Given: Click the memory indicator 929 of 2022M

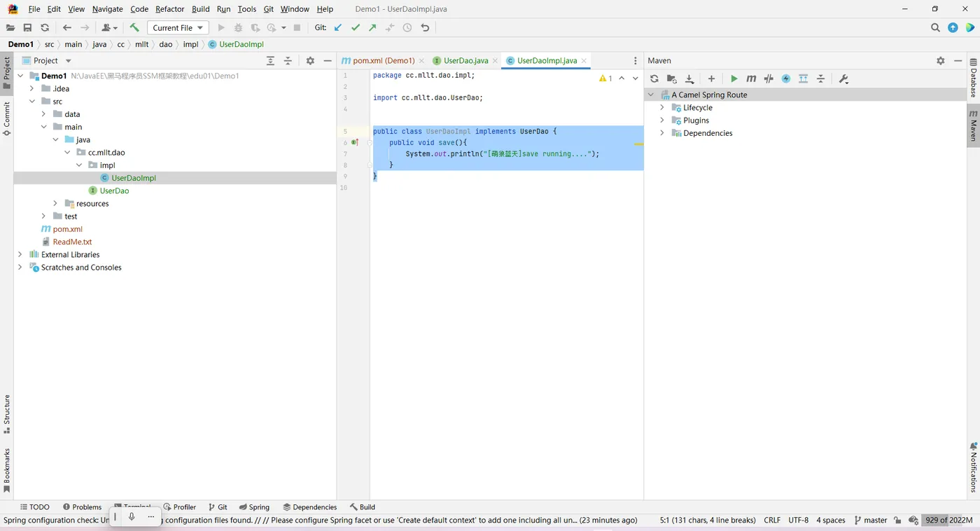Looking at the screenshot, I should (949, 520).
